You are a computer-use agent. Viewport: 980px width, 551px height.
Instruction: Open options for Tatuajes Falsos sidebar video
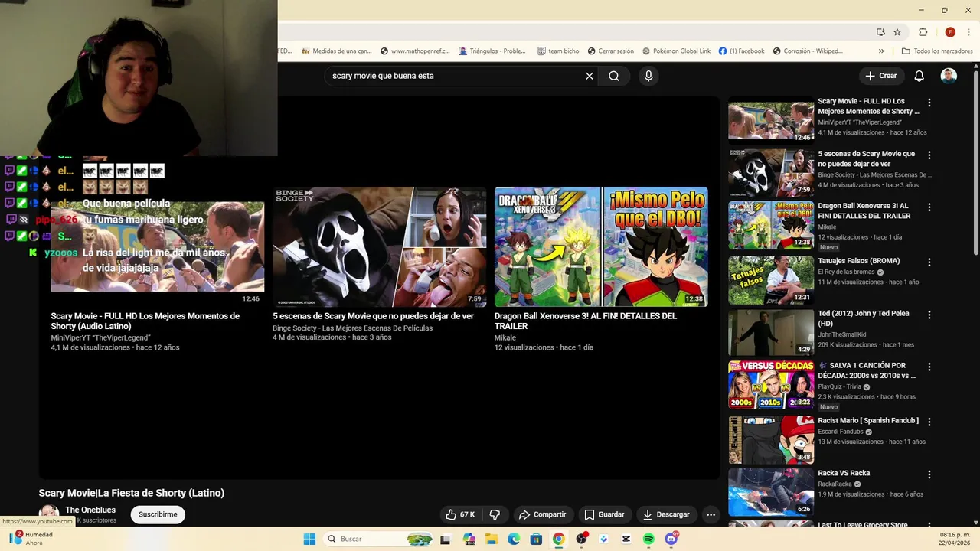929,262
